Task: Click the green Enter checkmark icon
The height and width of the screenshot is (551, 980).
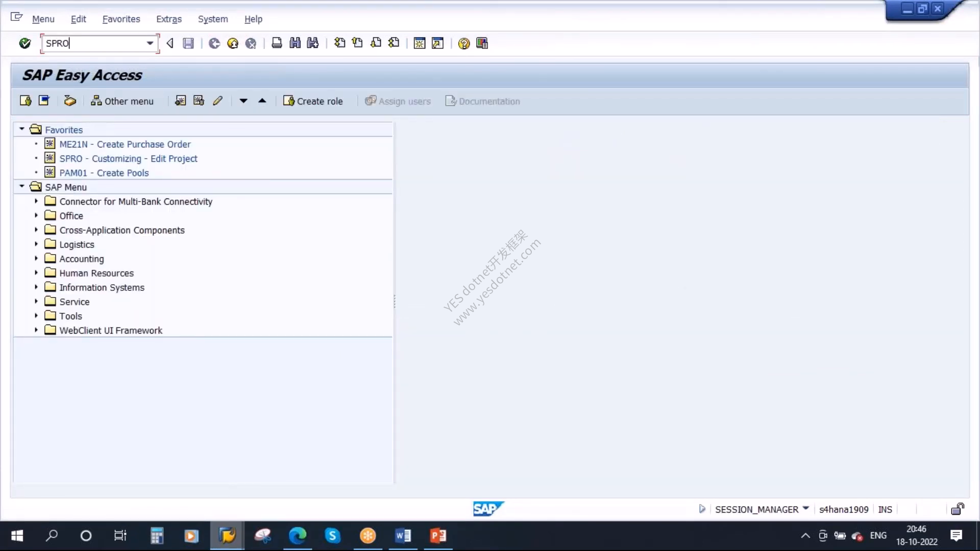Action: [24, 43]
